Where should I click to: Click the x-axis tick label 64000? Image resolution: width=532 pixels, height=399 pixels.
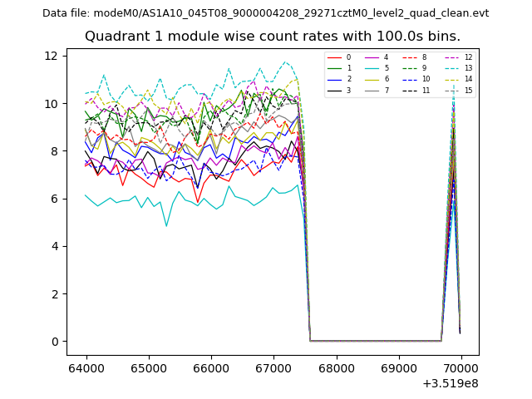click(86, 368)
